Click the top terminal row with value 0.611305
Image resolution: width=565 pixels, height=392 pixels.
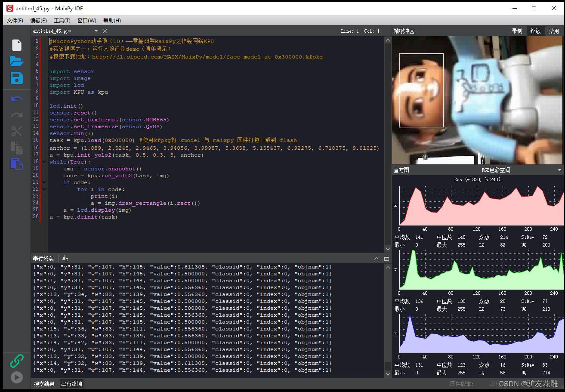click(x=182, y=267)
